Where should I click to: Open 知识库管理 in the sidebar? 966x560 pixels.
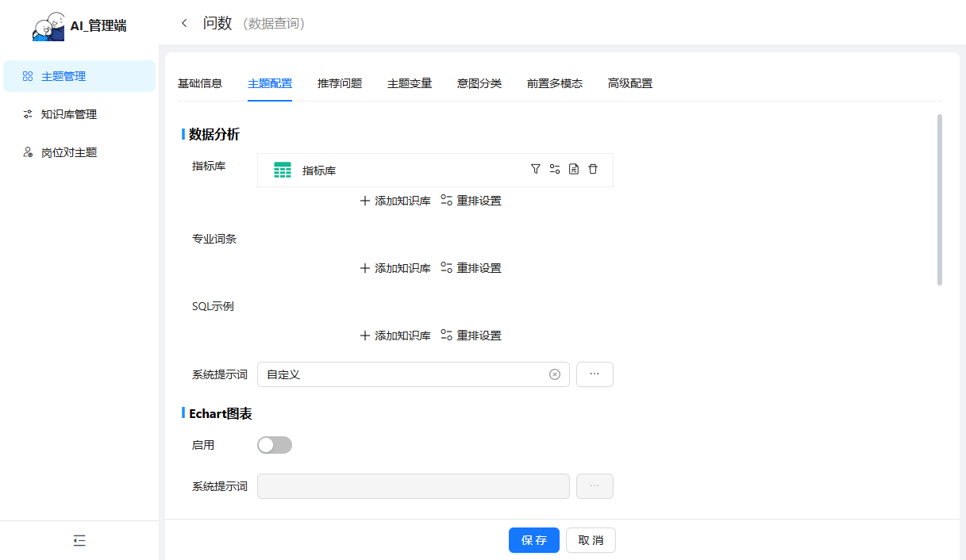(69, 114)
